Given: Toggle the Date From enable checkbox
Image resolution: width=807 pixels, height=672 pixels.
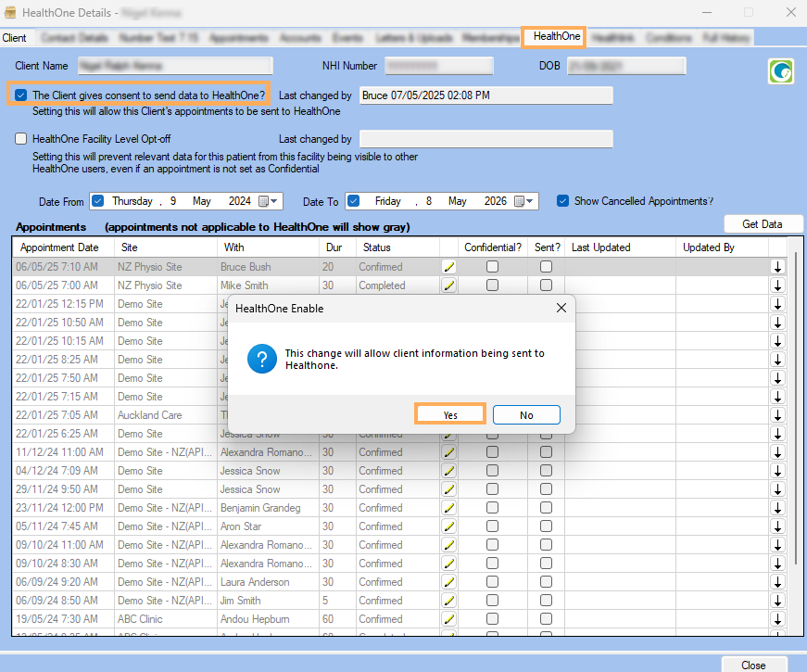Looking at the screenshot, I should pyautogui.click(x=98, y=201).
